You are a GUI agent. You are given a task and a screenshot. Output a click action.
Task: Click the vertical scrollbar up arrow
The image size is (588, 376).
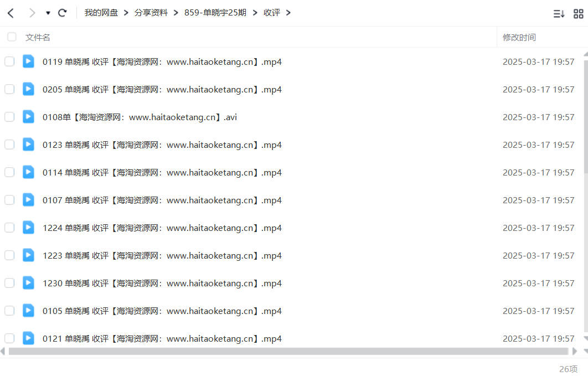tap(586, 55)
